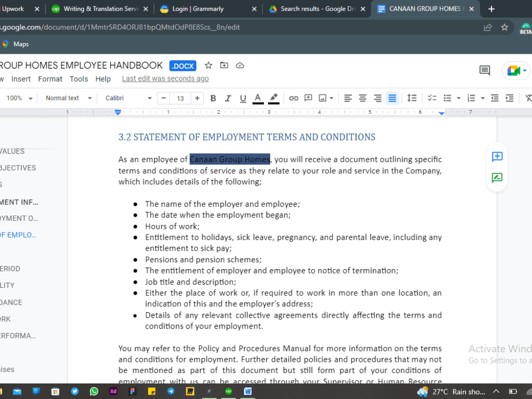Share this page from the address bar
This screenshot has height=399, width=532.
tap(487, 28)
